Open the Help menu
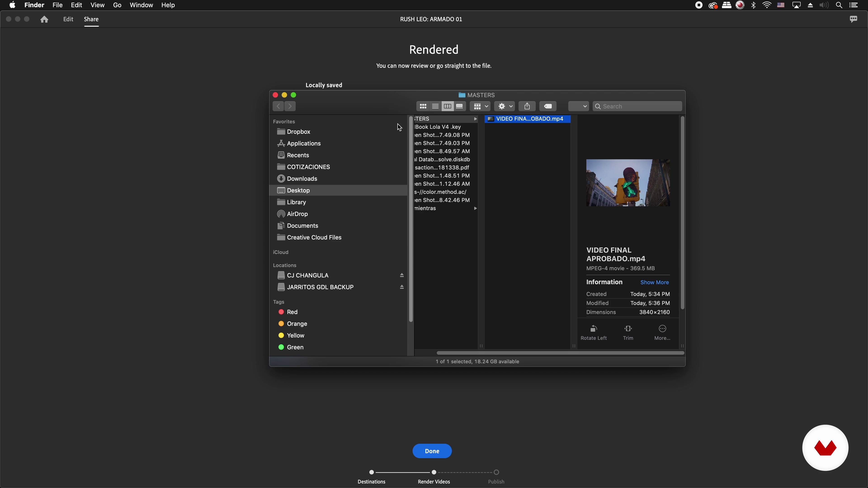This screenshot has height=488, width=868. pyautogui.click(x=168, y=5)
